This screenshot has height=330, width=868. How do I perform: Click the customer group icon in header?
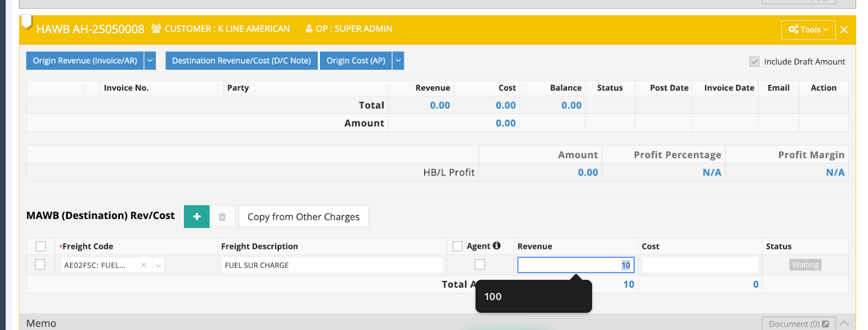tap(156, 29)
